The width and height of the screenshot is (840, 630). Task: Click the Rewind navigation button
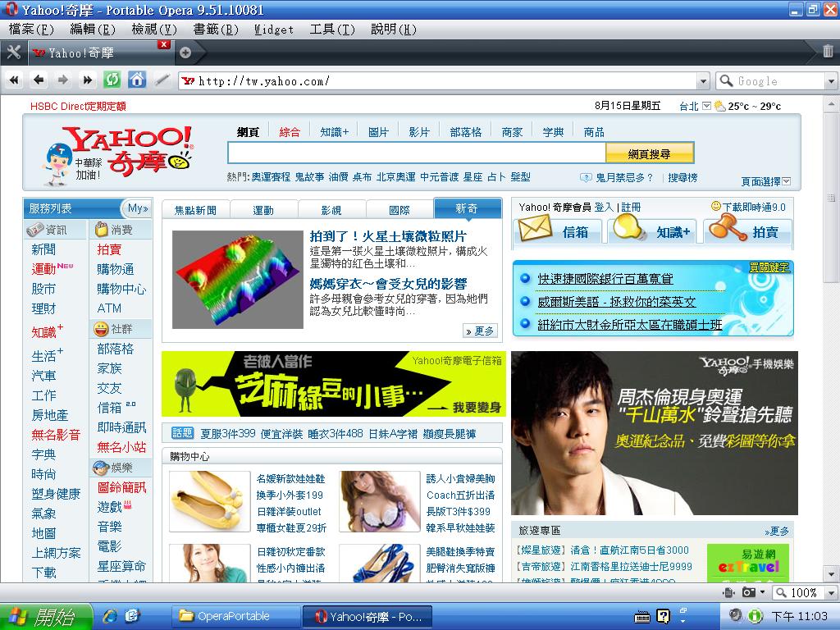click(14, 80)
